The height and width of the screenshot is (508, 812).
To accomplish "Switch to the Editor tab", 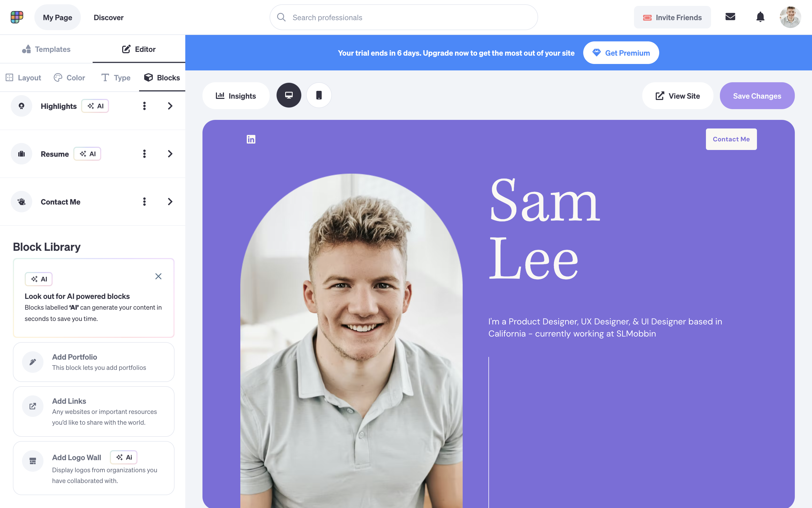I will [x=139, y=49].
